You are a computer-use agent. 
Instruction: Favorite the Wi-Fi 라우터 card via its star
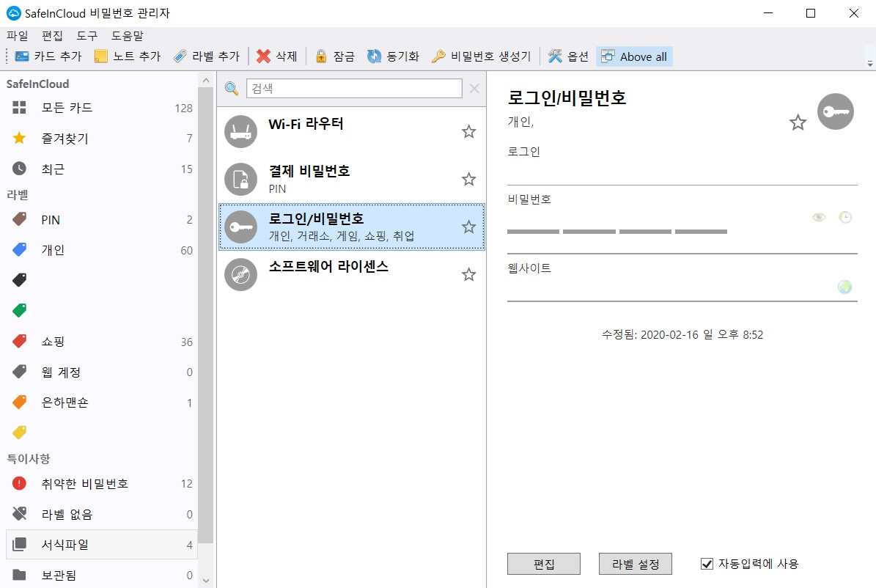tap(468, 131)
